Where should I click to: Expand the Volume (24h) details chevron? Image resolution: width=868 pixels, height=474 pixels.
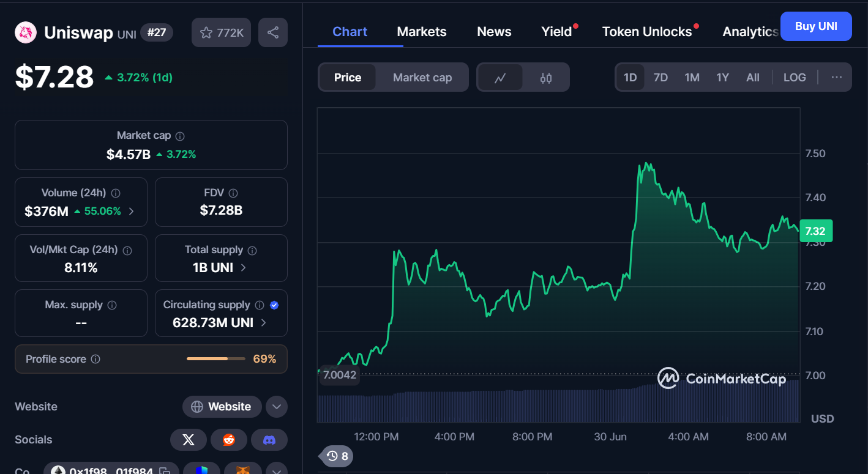[132, 212]
